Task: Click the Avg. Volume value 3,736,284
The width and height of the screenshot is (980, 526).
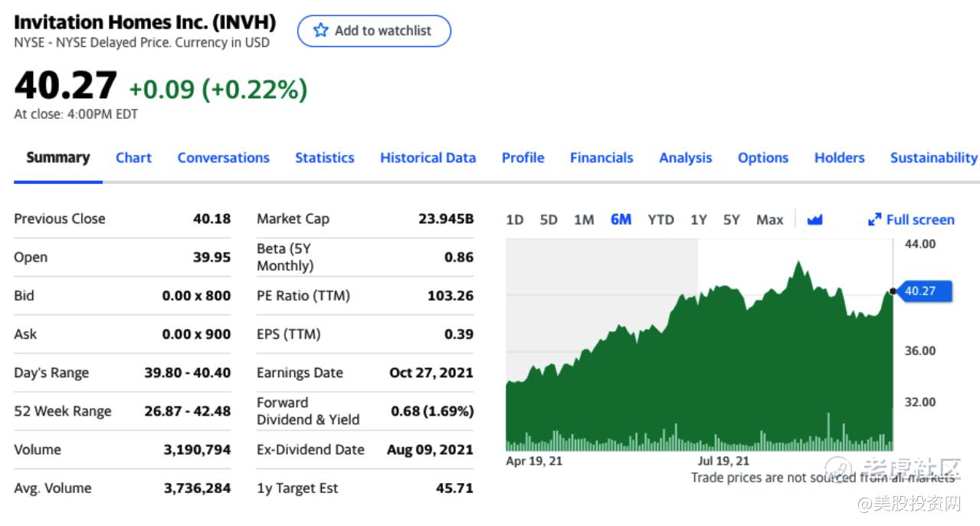Action: [197, 488]
